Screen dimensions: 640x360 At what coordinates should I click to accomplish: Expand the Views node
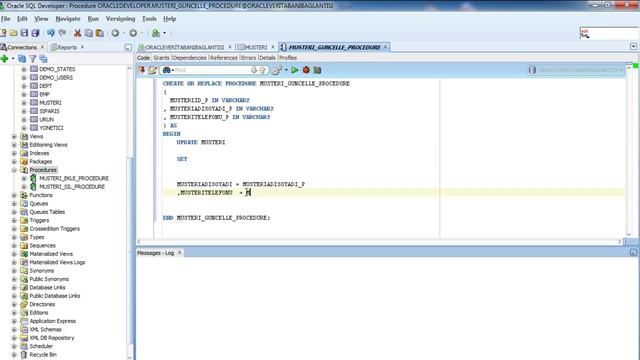[14, 137]
